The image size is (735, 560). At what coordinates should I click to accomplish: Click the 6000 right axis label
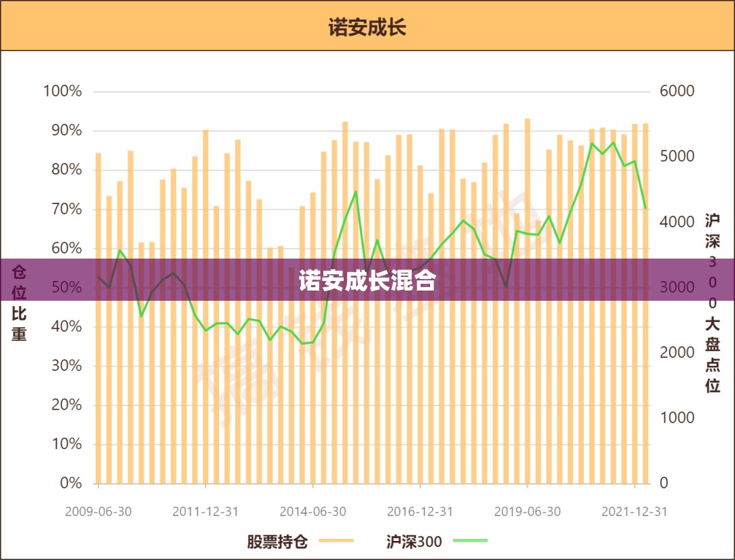tap(677, 91)
